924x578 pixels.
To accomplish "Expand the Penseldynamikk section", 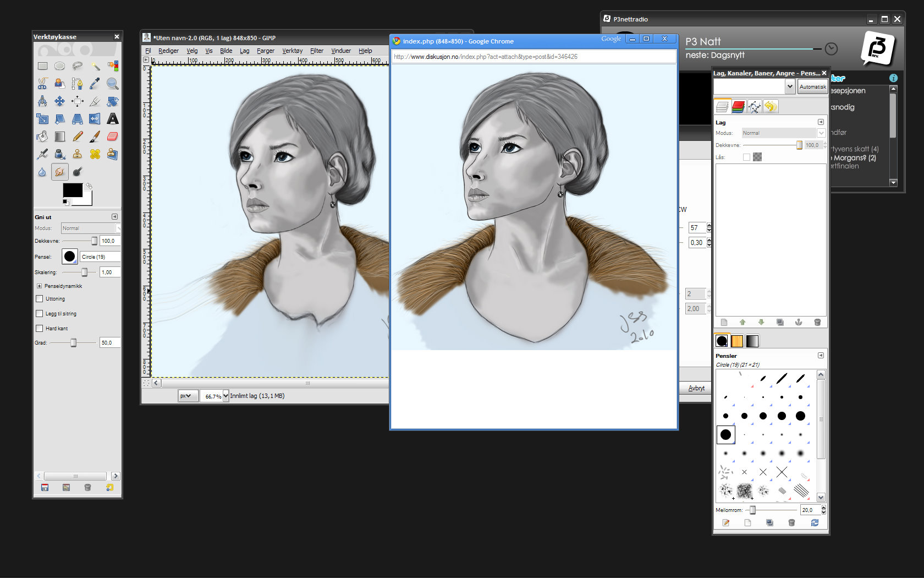I will point(39,286).
